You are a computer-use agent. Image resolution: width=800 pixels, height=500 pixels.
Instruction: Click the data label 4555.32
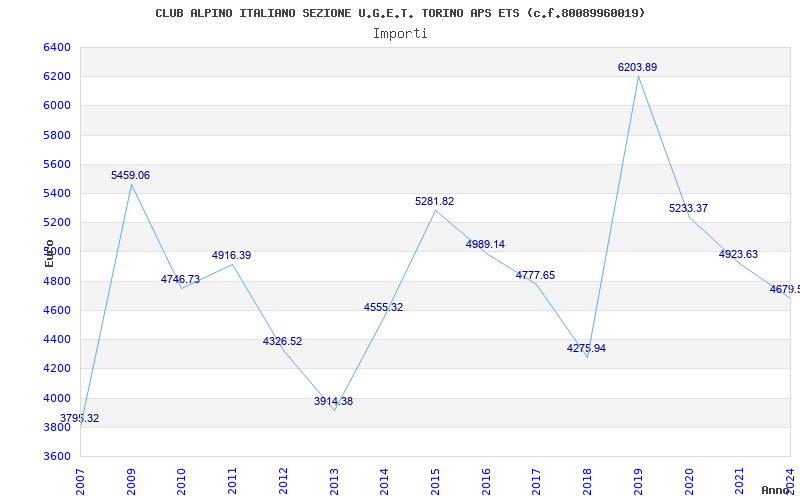[384, 307]
